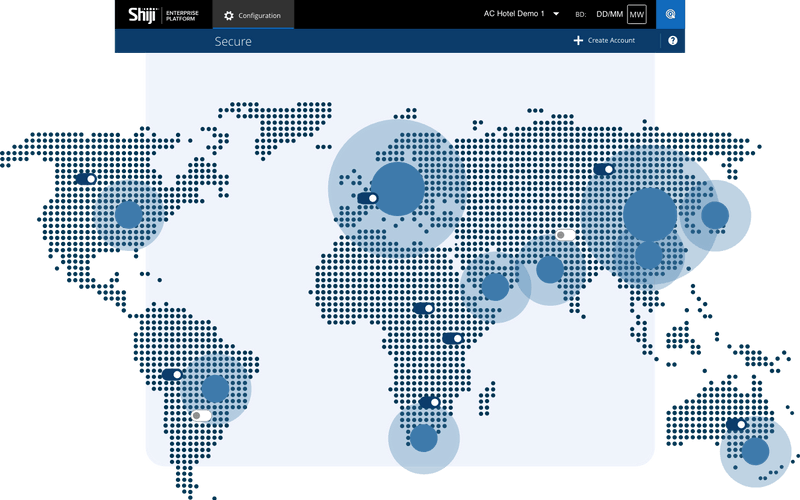800x500 pixels.
Task: Toggle the switch over western Europe
Action: coord(368,198)
